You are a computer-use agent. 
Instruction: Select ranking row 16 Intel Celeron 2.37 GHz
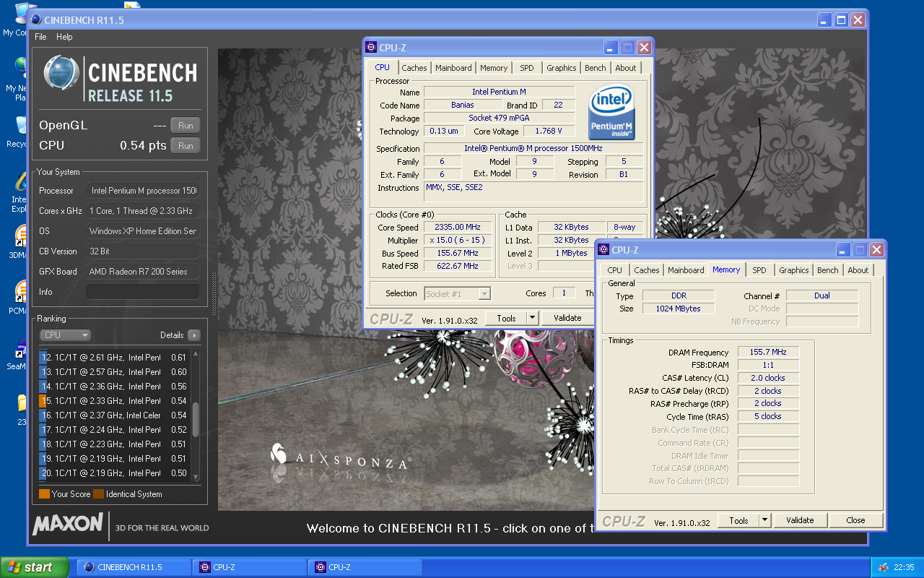(114, 415)
